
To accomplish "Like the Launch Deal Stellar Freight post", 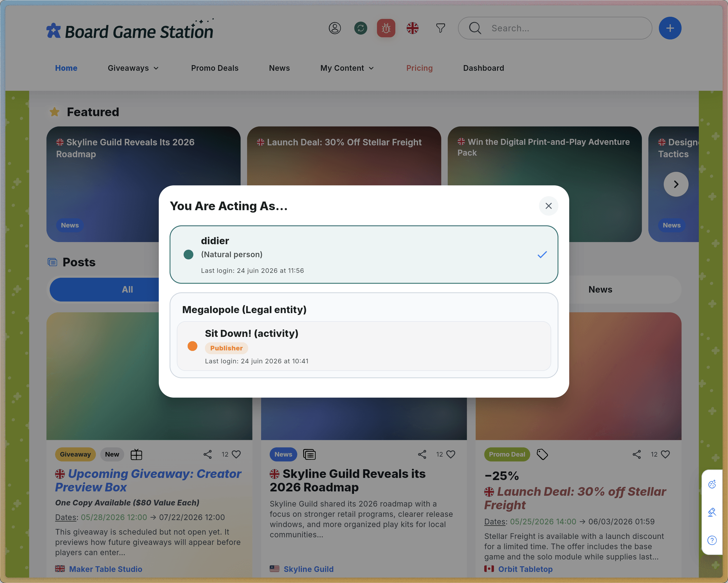I will pyautogui.click(x=665, y=454).
